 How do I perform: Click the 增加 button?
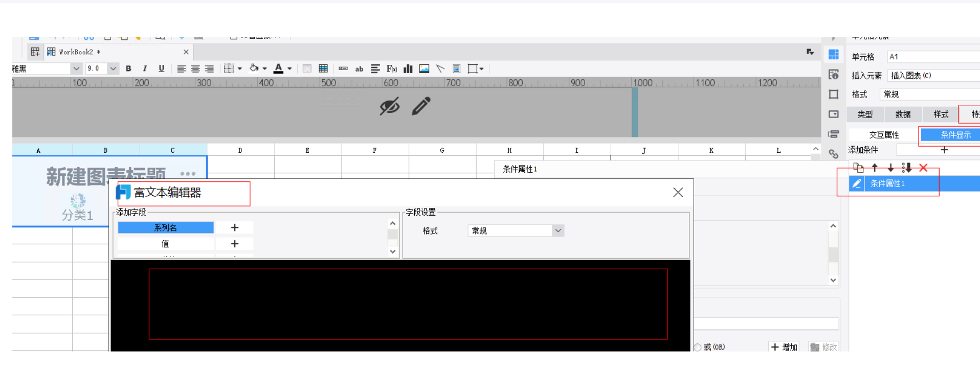tap(784, 347)
